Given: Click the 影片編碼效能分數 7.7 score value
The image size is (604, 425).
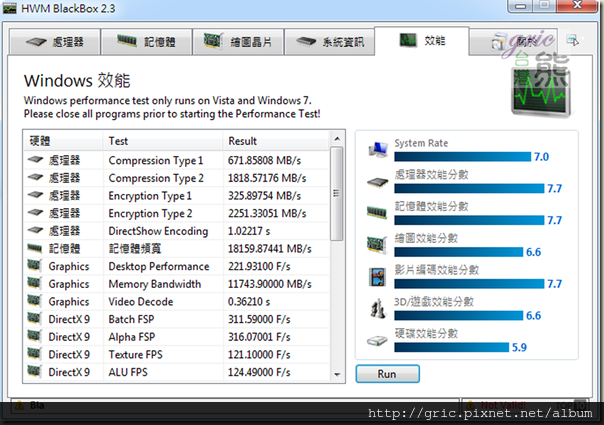Looking at the screenshot, I should 554,284.
